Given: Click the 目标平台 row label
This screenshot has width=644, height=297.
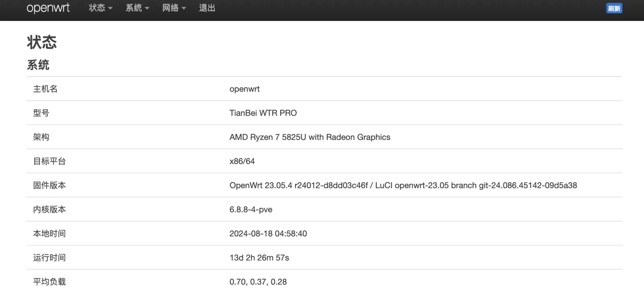Looking at the screenshot, I should (x=49, y=161).
